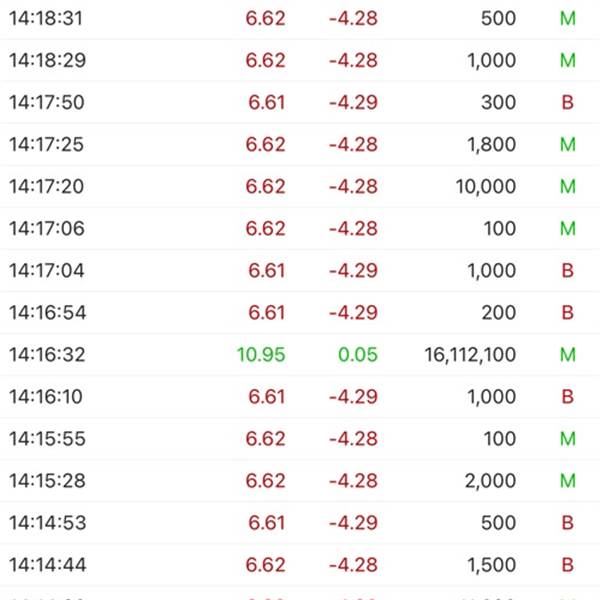
Task: Open the 14:17:06 trade entry
Action: click(300, 228)
